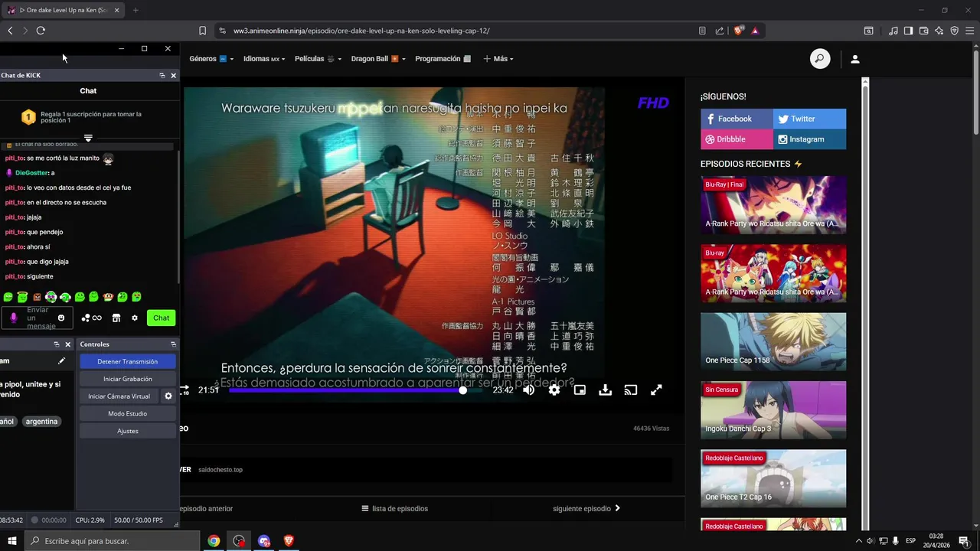Follow on Facebook button
Image resolution: width=980 pixels, height=551 pixels.
(x=737, y=119)
